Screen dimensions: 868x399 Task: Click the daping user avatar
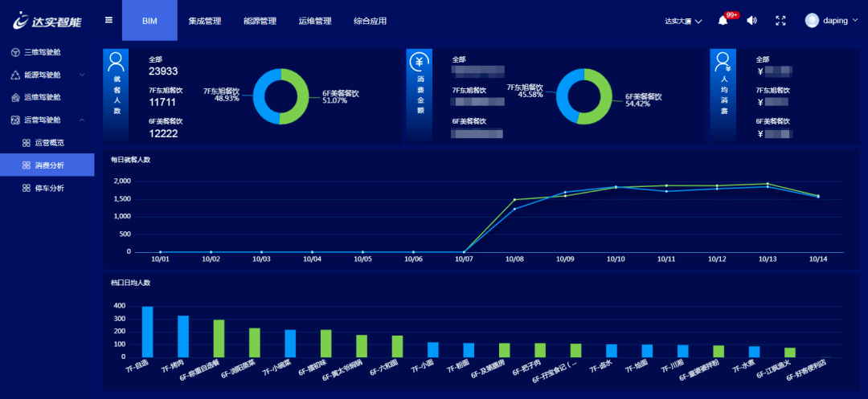pos(812,21)
